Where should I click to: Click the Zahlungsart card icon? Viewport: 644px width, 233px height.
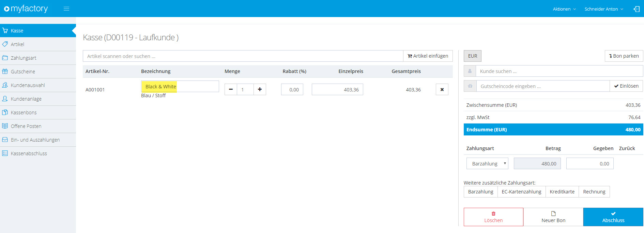(5, 58)
